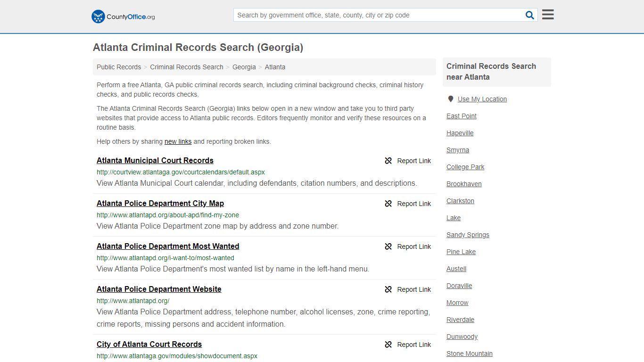Open Sandy Springs nearby link
The height and width of the screenshot is (362, 644).
(468, 235)
